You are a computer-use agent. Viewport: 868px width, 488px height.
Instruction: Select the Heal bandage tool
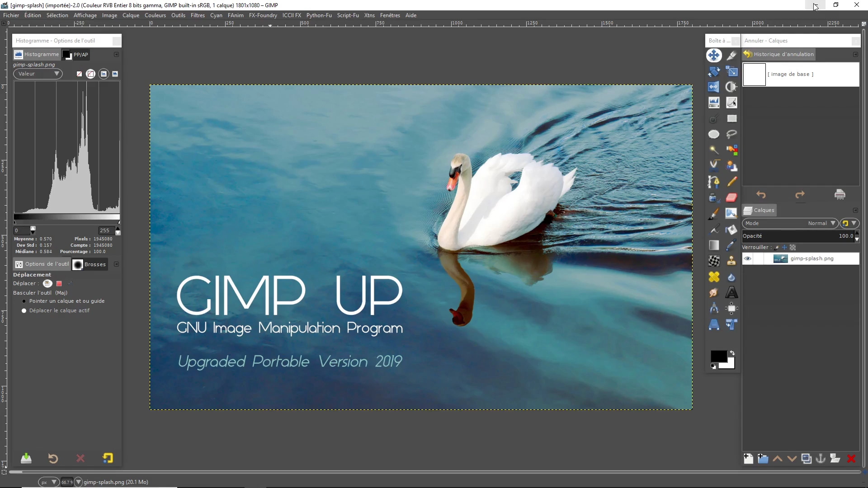coord(714,277)
